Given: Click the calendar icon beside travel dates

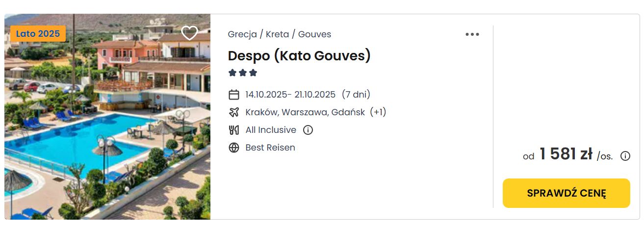Looking at the screenshot, I should coord(234,95).
